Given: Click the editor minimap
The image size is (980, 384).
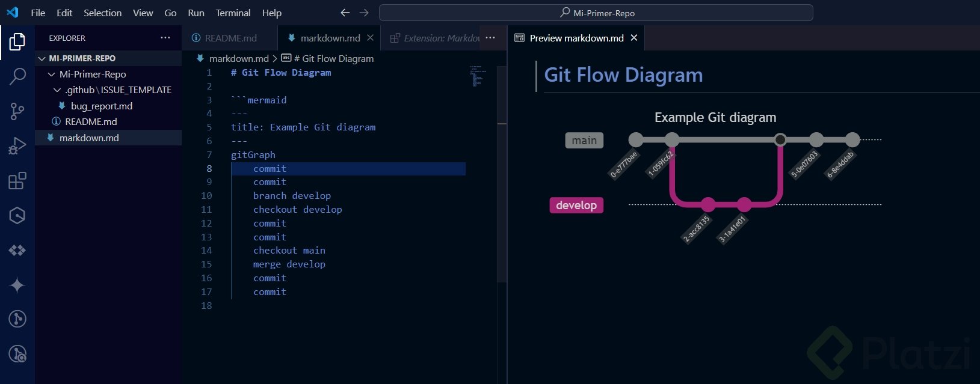Looking at the screenshot, I should 479,77.
